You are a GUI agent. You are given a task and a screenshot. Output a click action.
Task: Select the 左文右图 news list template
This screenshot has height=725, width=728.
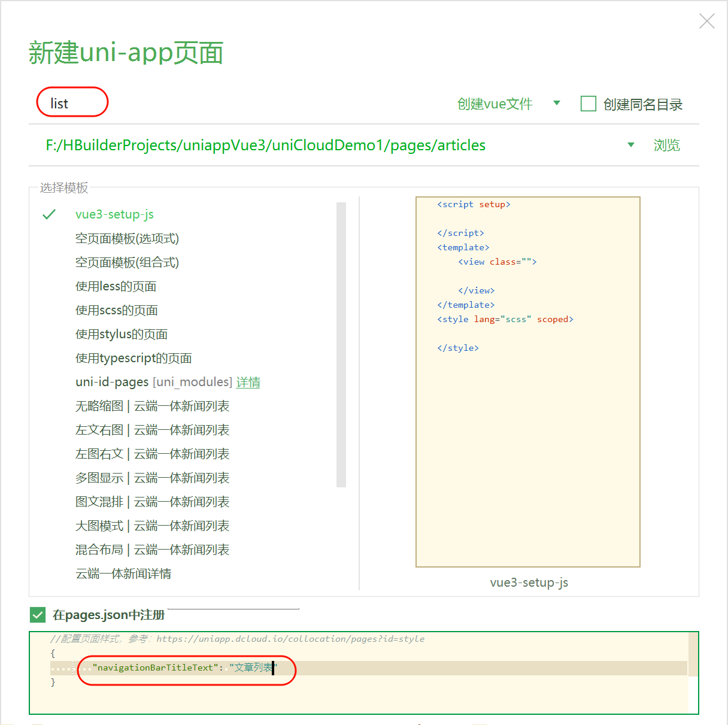coord(151,430)
